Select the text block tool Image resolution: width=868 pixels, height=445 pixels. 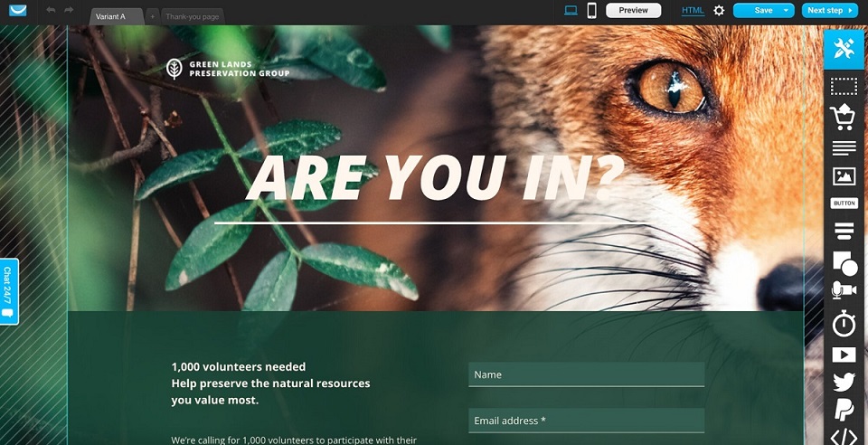[844, 148]
